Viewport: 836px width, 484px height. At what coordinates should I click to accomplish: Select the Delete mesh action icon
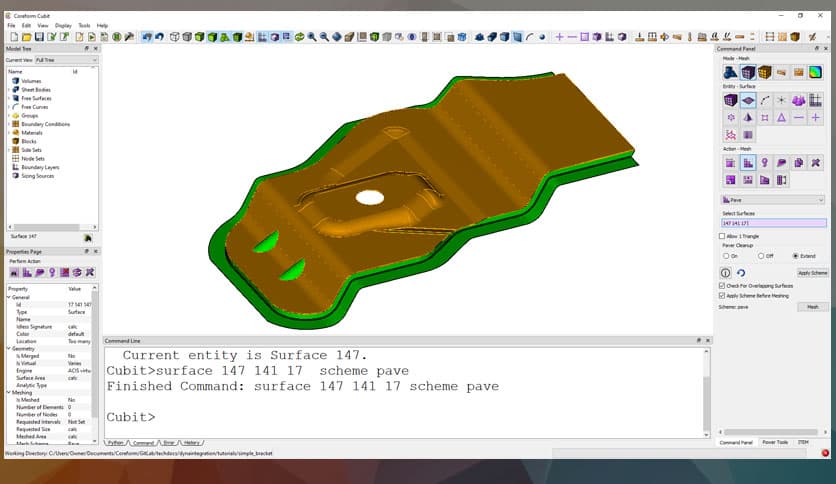click(815, 163)
